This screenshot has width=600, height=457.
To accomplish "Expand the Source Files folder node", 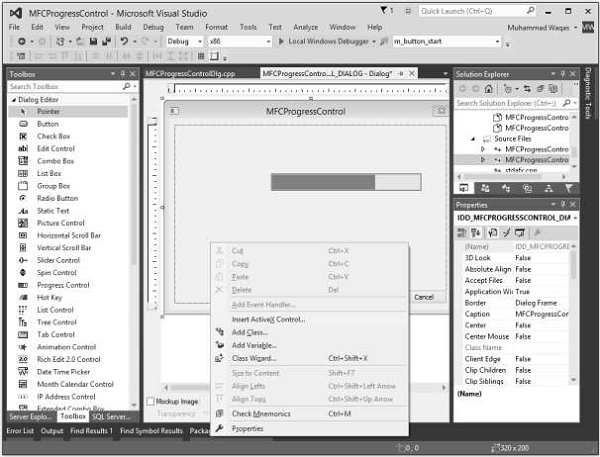I will click(x=473, y=139).
